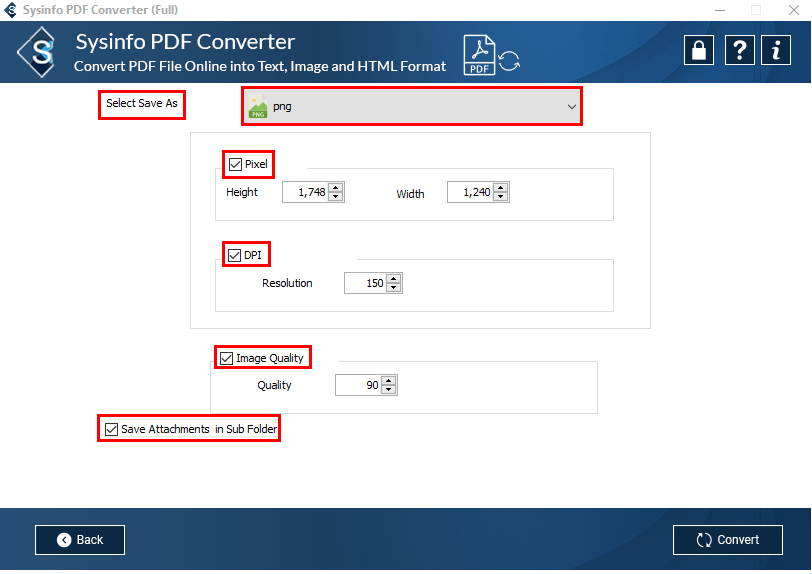Click the Sysinfo S logo

tap(38, 52)
